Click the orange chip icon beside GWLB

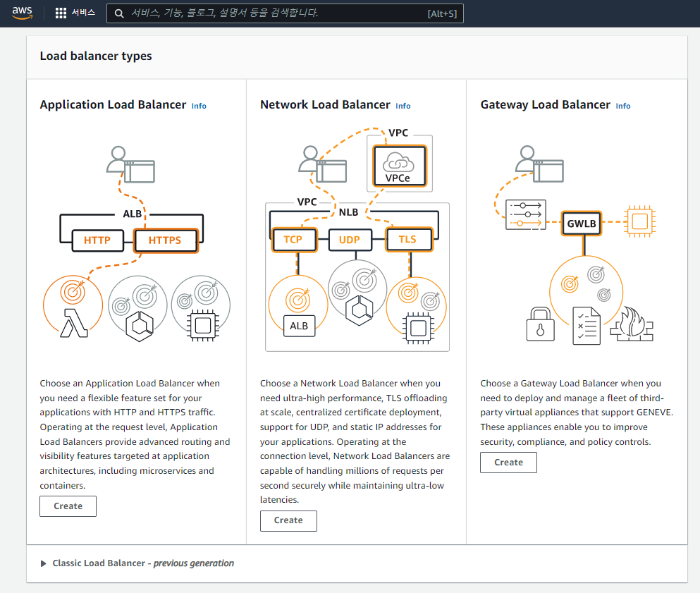tap(640, 221)
